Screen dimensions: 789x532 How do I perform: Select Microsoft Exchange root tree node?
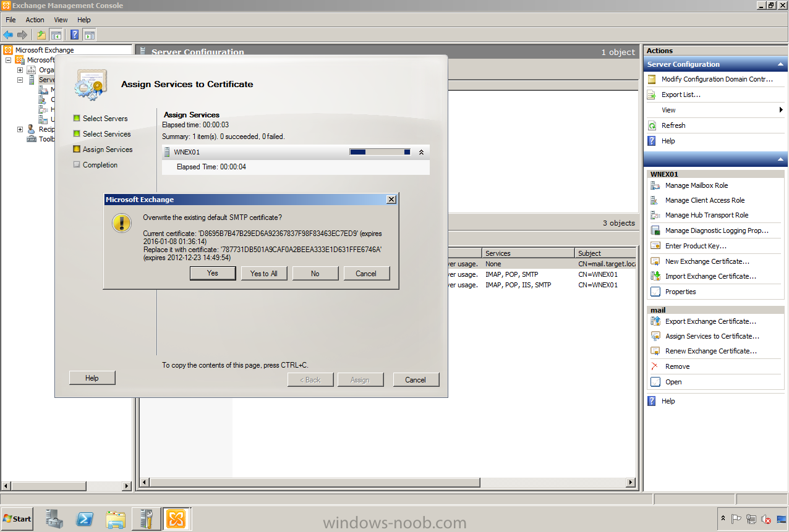point(44,50)
